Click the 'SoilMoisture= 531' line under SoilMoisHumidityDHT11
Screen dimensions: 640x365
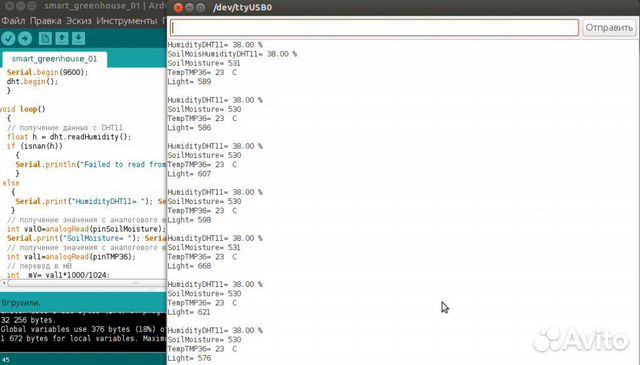[x=204, y=63]
